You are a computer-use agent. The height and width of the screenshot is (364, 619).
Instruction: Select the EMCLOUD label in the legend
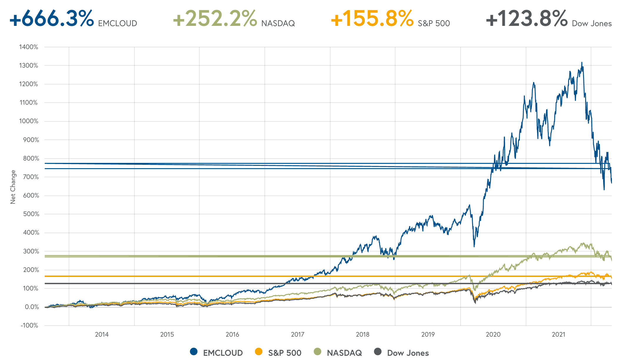[x=223, y=353]
